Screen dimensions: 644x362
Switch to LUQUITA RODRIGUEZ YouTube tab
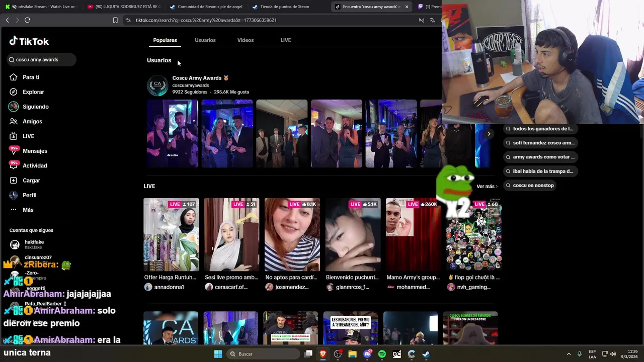pos(123,7)
